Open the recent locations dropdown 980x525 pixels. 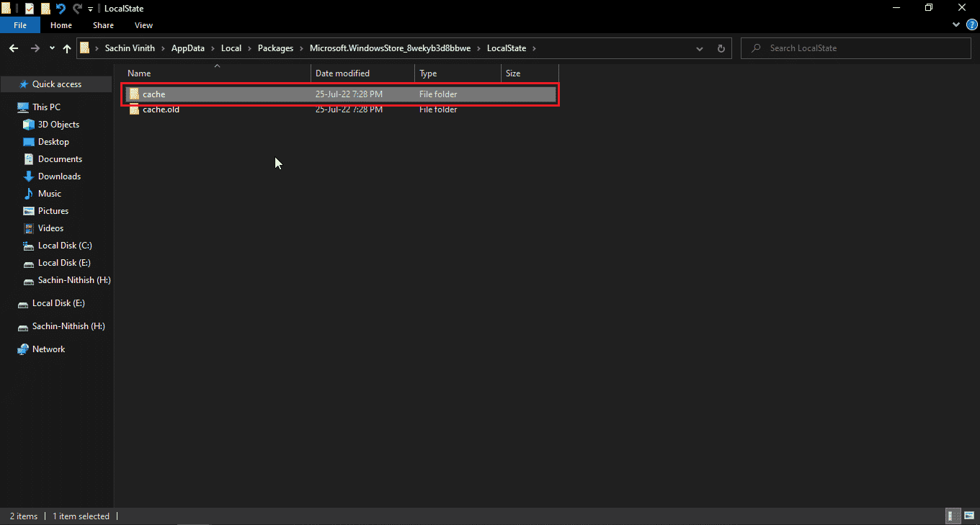[52, 48]
